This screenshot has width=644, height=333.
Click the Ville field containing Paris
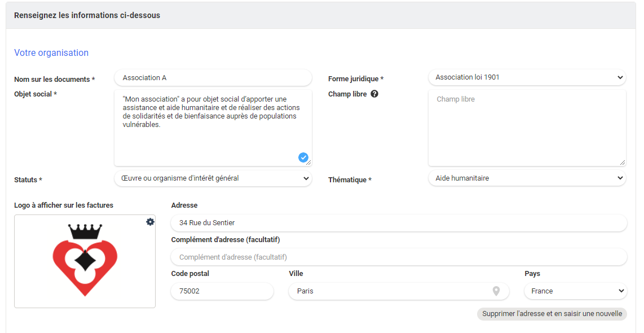[x=389, y=291]
